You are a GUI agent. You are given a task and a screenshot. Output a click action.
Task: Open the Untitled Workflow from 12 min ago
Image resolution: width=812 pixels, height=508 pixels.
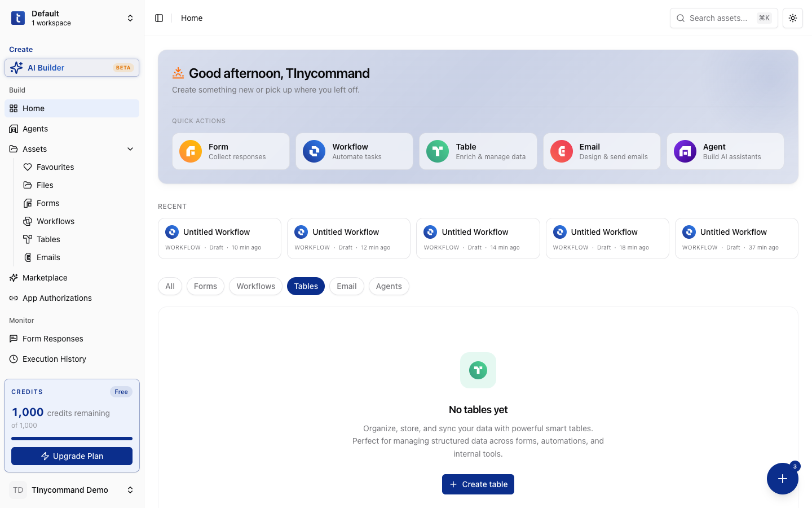point(348,239)
